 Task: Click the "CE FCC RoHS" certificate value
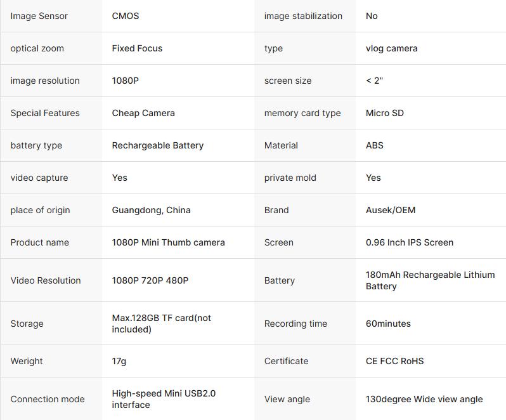pos(394,361)
